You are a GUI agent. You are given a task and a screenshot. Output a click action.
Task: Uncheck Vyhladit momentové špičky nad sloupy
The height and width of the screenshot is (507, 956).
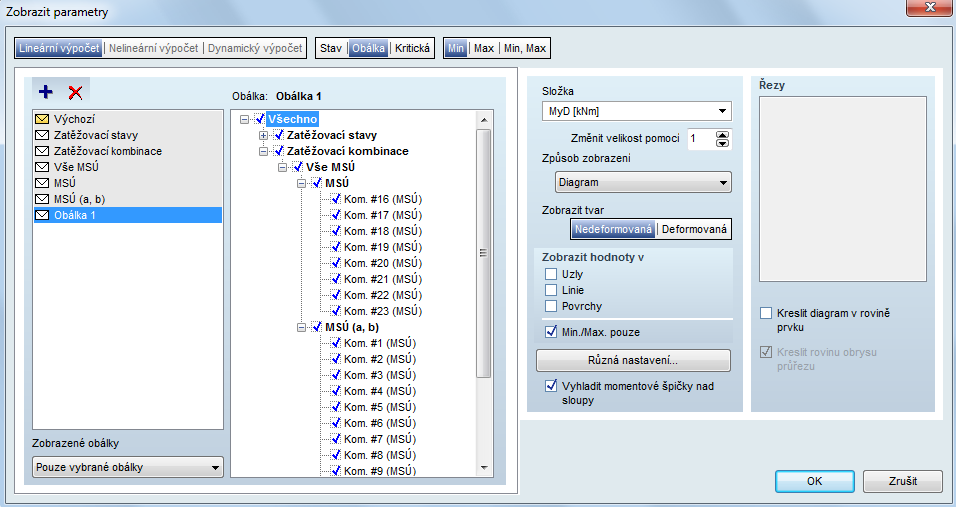[x=551, y=386]
